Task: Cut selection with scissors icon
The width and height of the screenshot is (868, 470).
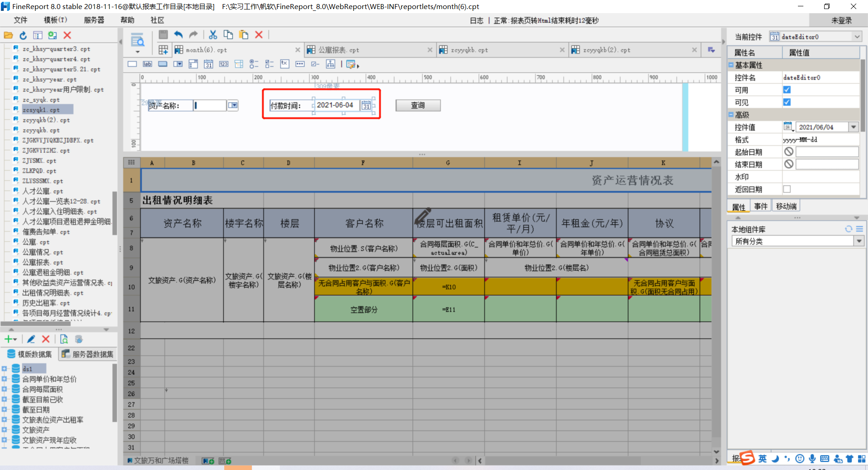Action: pos(213,35)
